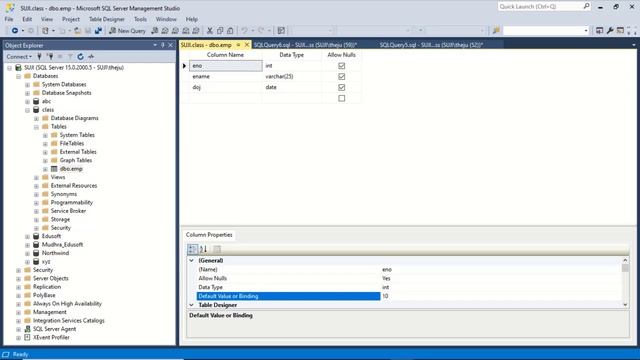Screen dimensions: 640x360
Task: Open the Table Designer menu
Action: (107, 19)
